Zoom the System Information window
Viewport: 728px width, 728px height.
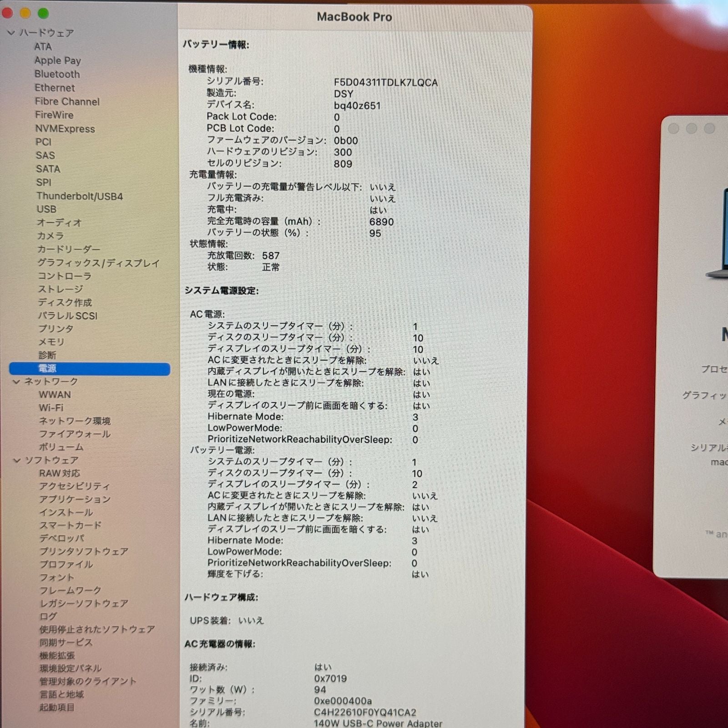click(x=43, y=13)
